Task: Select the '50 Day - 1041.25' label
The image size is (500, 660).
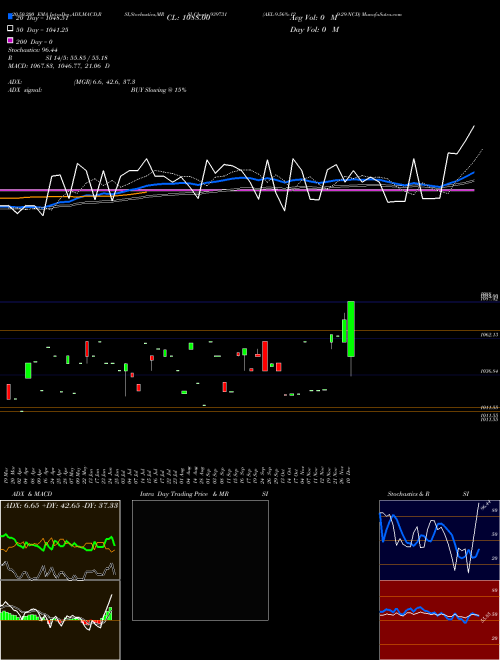Action: coord(42,30)
